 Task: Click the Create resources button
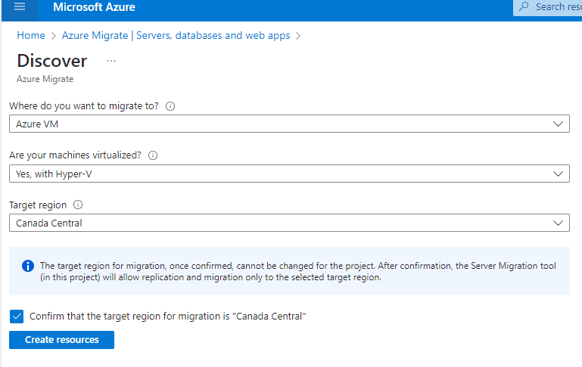pos(62,340)
